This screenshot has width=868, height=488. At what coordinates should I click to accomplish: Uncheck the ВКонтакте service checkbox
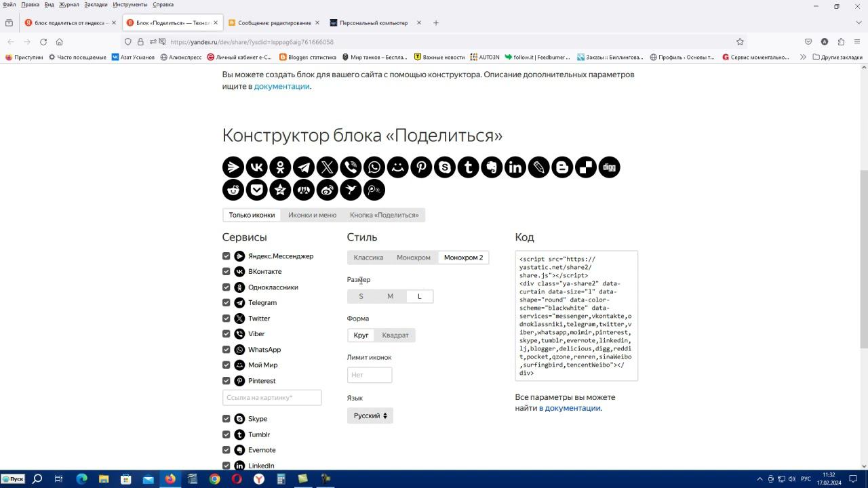tap(226, 271)
